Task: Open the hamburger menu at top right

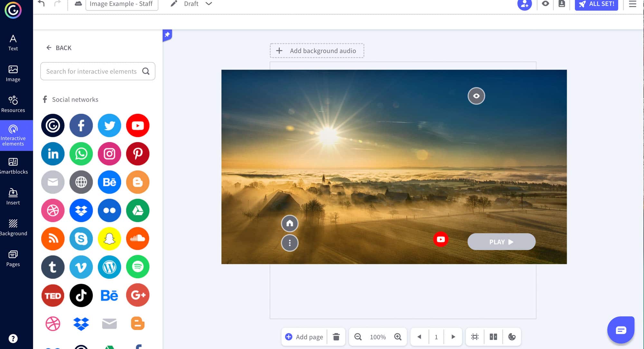Action: (633, 4)
